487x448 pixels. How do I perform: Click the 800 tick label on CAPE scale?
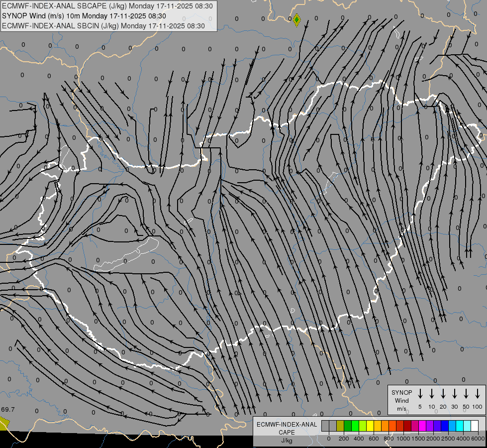[x=389, y=439]
